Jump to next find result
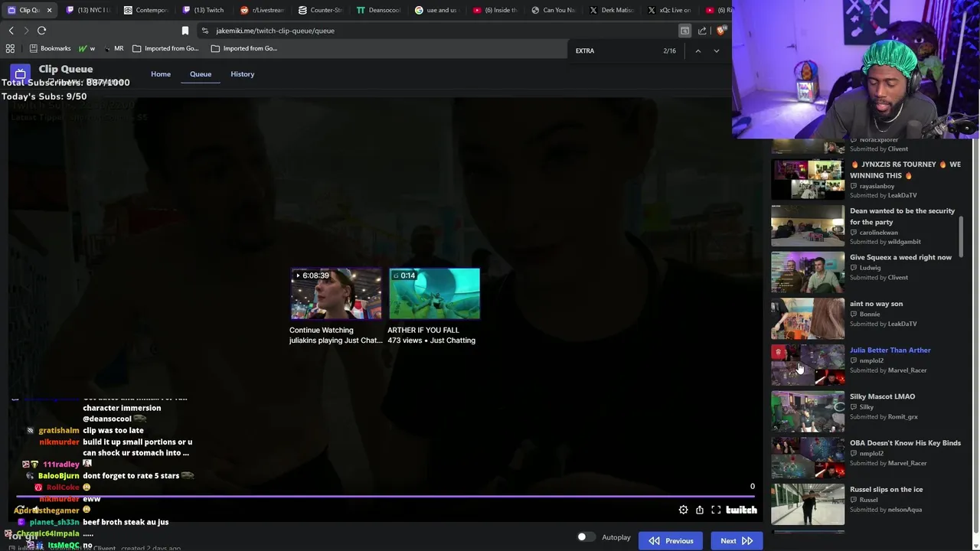This screenshot has height=551, width=980. (x=716, y=51)
